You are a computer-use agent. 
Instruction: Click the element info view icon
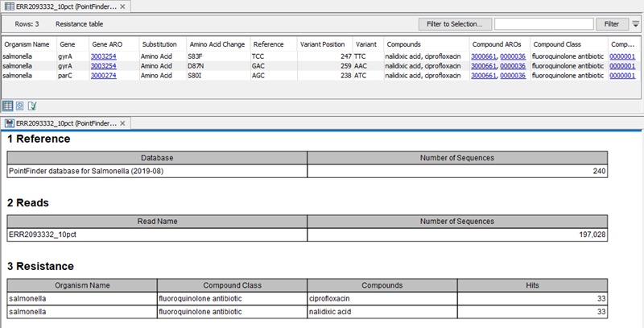click(20, 106)
